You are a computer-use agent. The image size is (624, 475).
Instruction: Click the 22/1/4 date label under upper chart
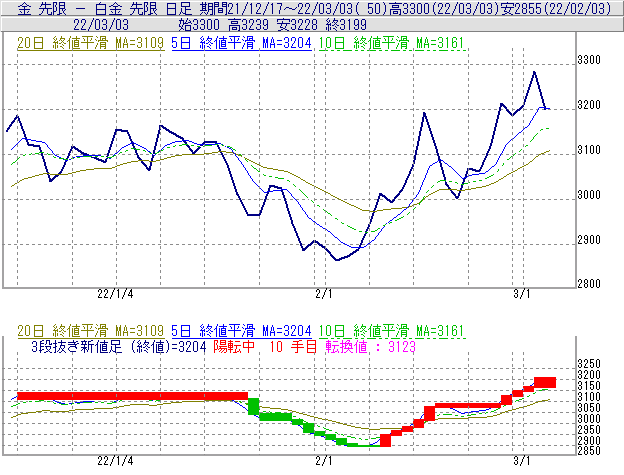115,294
